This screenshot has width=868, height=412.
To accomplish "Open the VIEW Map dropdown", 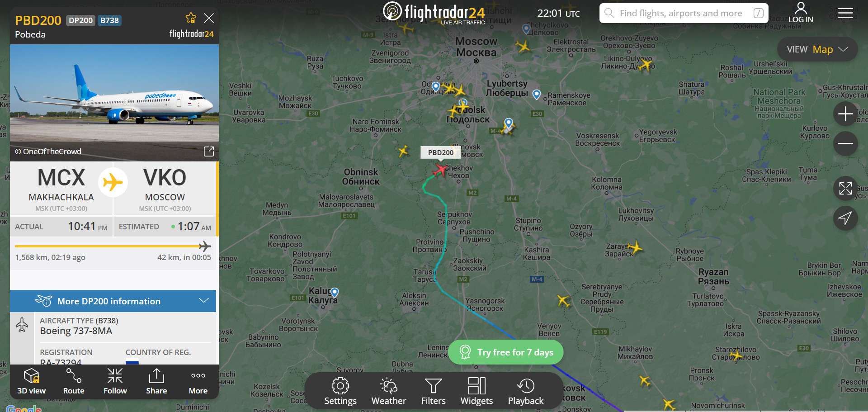I will tap(817, 49).
